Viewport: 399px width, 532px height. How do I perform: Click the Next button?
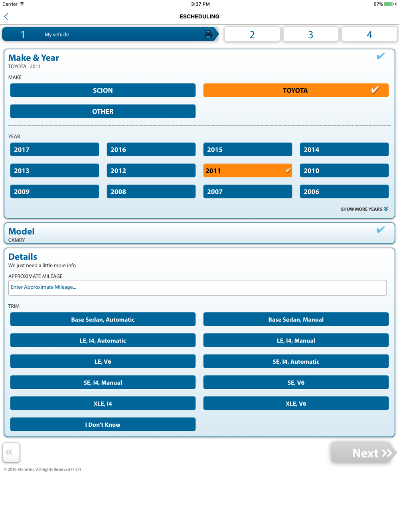[x=364, y=453]
